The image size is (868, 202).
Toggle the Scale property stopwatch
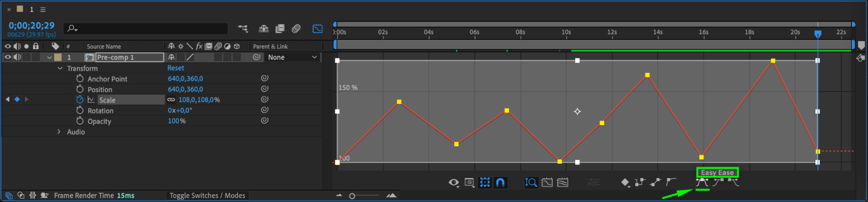pos(80,100)
